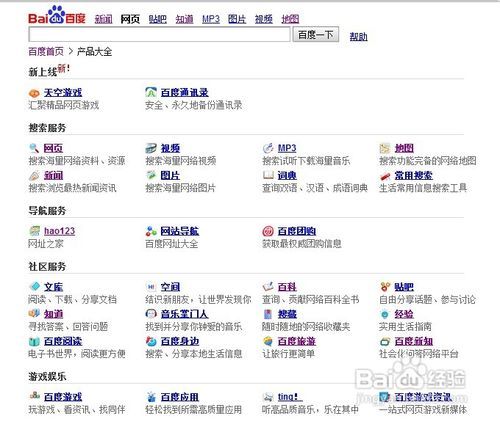This screenshot has width=500, height=427.
Task: Click the 地图 map icon
Action: click(385, 148)
